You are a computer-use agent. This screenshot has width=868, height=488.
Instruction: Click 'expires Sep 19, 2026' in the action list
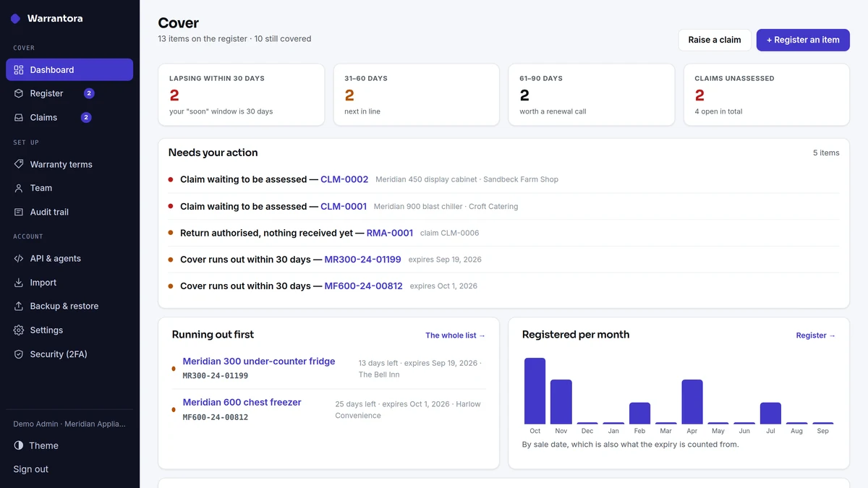445,259
